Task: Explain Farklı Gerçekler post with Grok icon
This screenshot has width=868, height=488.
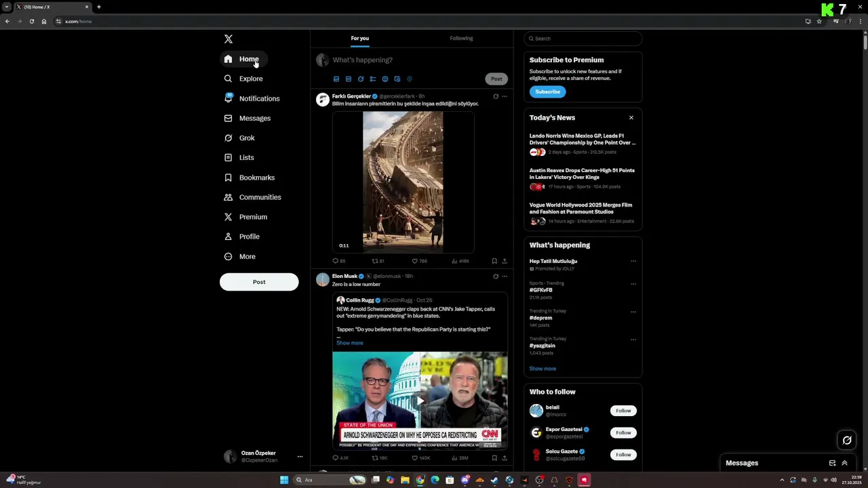Action: 495,96
